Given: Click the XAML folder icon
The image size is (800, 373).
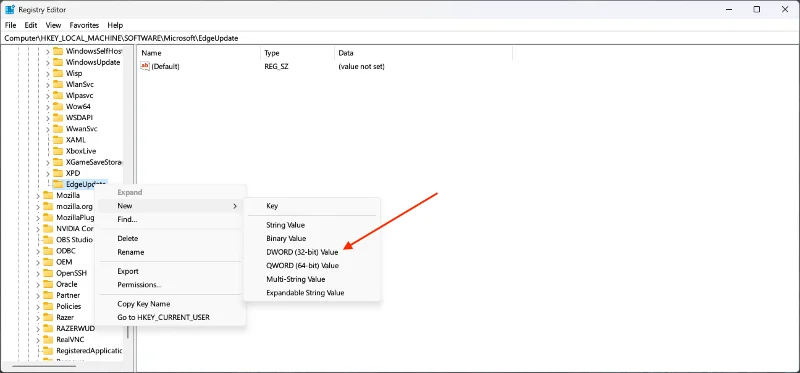Looking at the screenshot, I should pos(58,140).
